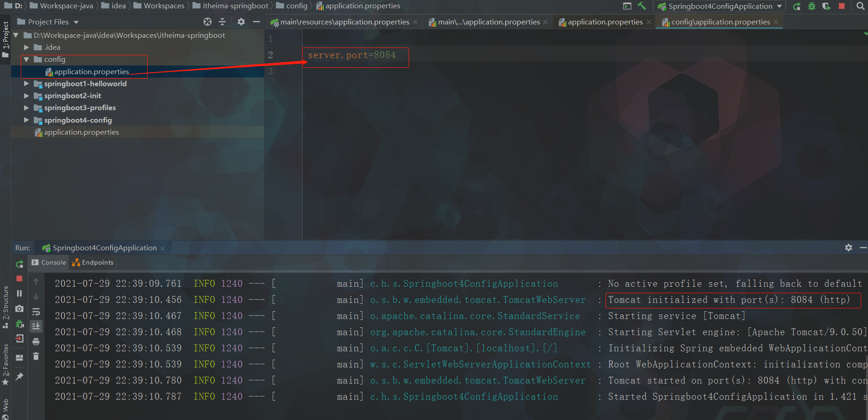Screen dimensions: 868x420
Task: Collapse the config folder
Action: 26,59
